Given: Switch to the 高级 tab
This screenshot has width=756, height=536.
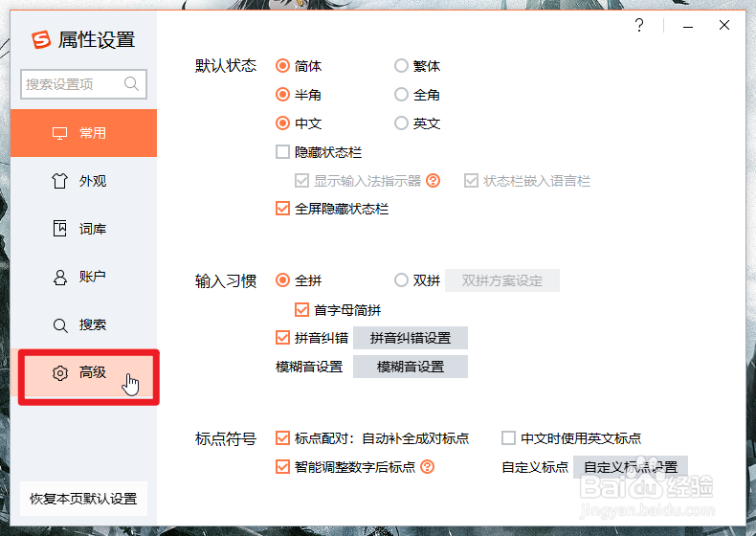Looking at the screenshot, I should (84, 372).
